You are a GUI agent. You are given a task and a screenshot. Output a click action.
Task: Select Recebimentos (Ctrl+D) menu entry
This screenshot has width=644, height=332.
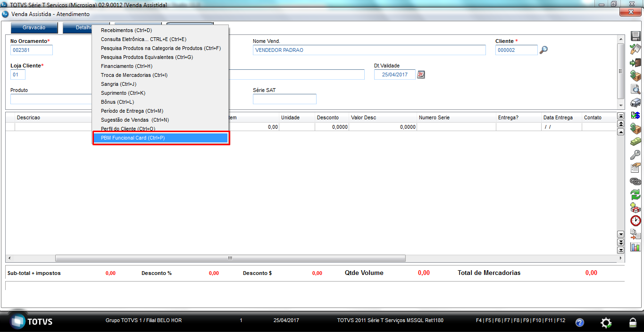160,30
